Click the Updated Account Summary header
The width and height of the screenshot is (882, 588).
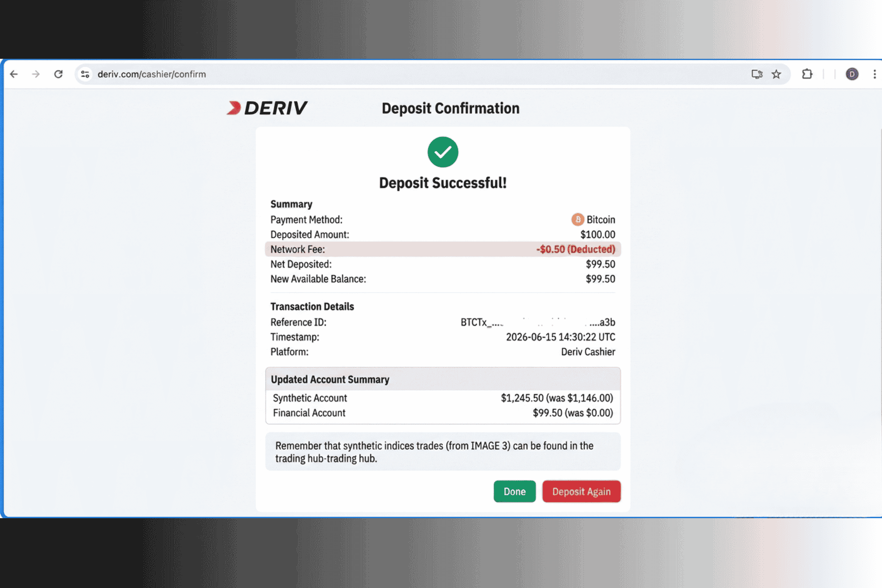pos(443,379)
